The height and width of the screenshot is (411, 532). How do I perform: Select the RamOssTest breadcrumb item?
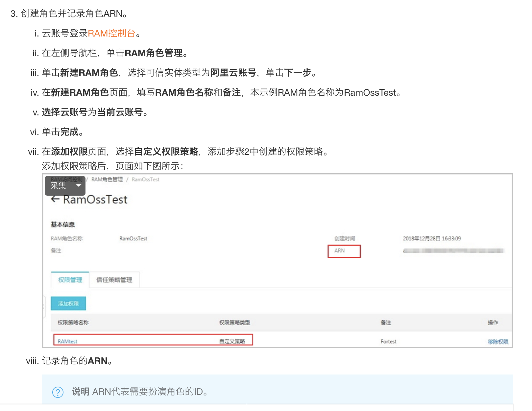pyautogui.click(x=145, y=179)
